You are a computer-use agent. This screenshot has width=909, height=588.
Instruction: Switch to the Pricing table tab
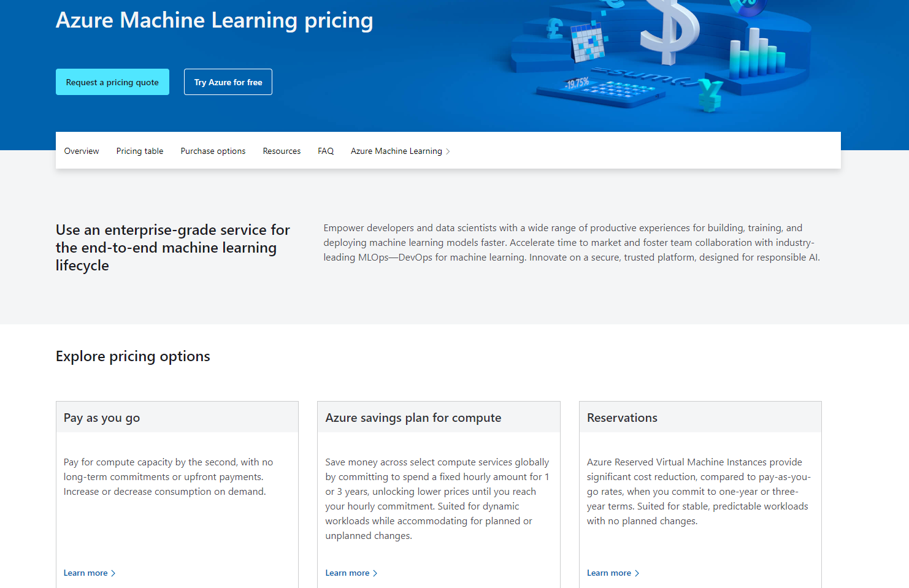[139, 150]
